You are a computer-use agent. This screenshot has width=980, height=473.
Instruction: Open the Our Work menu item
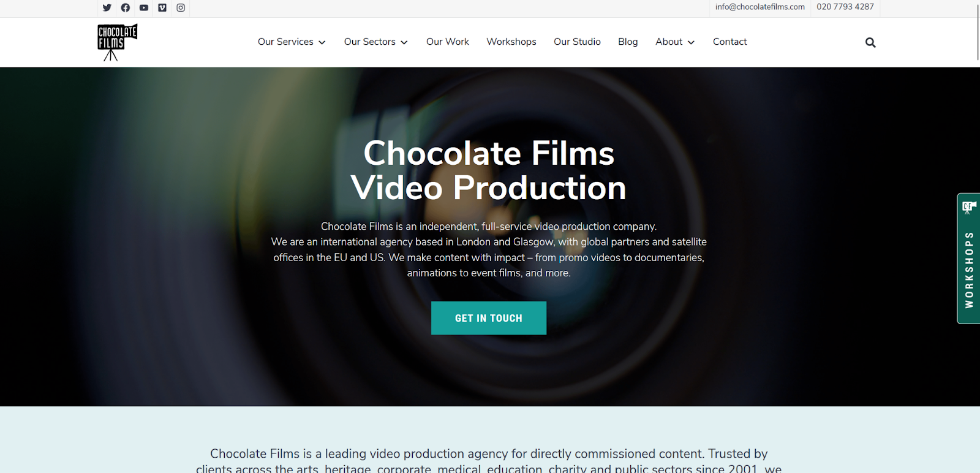tap(448, 42)
